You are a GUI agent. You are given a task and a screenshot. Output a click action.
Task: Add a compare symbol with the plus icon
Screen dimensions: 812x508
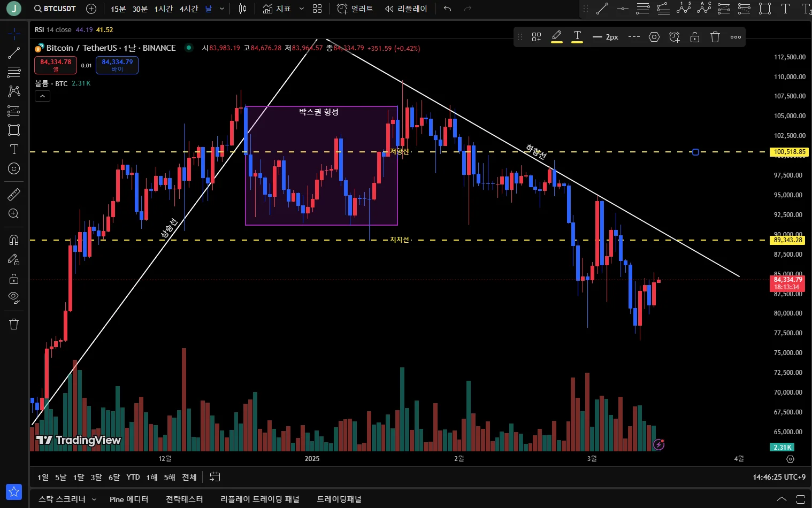pos(91,9)
